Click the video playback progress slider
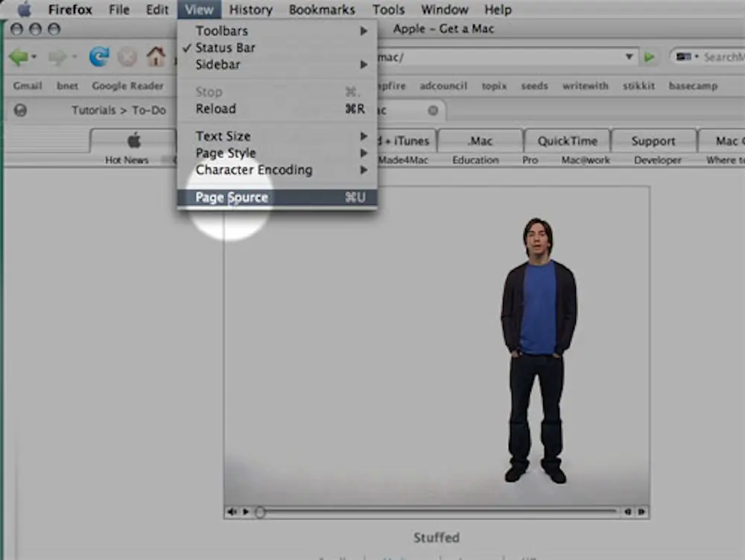This screenshot has width=745, height=560. [260, 512]
